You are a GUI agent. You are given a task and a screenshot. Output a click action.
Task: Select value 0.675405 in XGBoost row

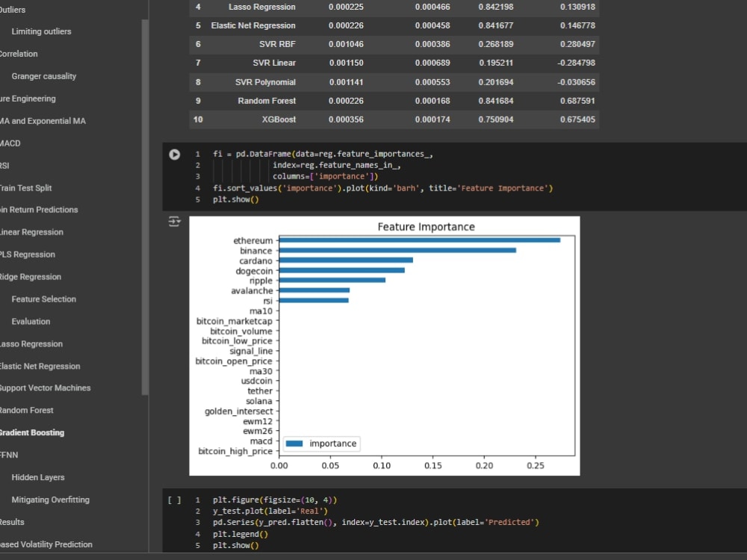[577, 119]
